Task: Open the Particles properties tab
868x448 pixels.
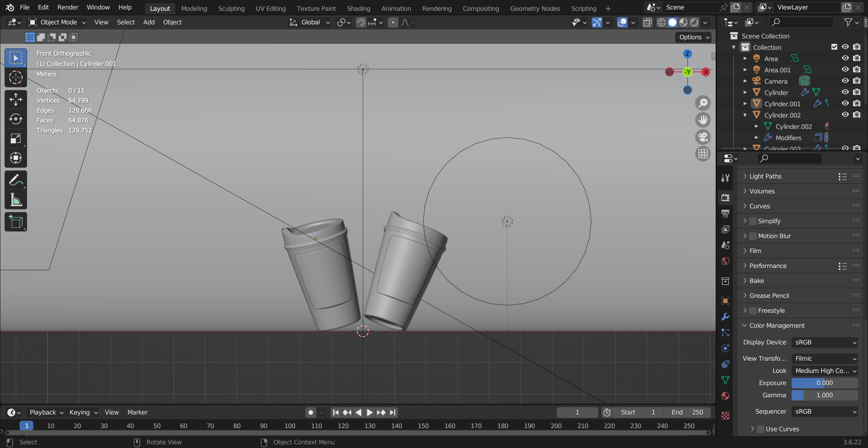Action: pyautogui.click(x=726, y=332)
